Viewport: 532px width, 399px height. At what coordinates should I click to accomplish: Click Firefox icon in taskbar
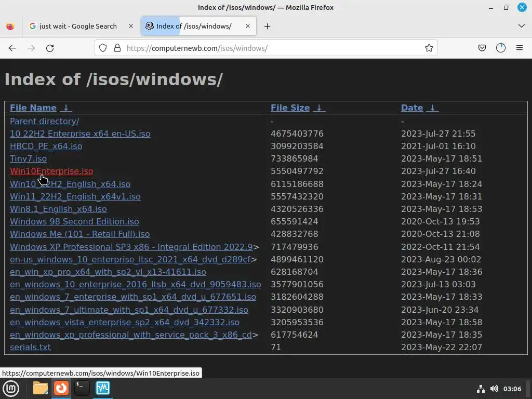click(61, 388)
